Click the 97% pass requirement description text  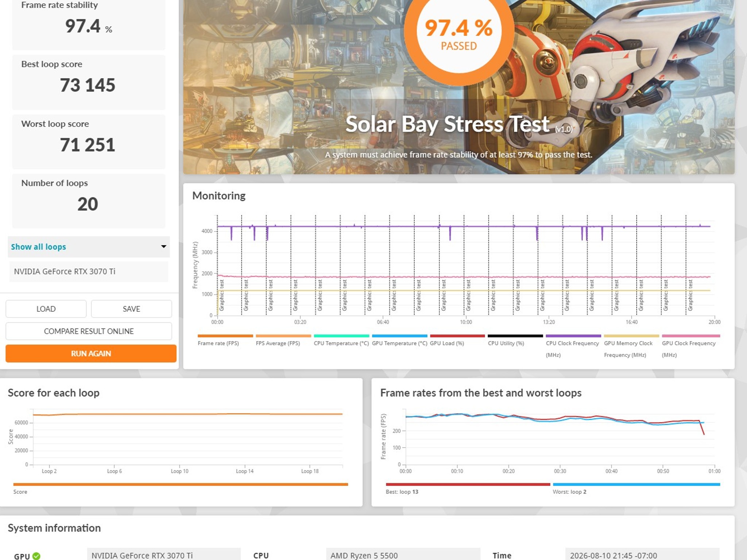click(x=458, y=155)
